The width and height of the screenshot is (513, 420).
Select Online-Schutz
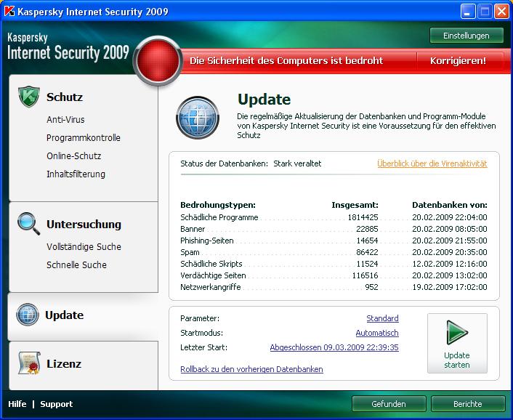[73, 156]
